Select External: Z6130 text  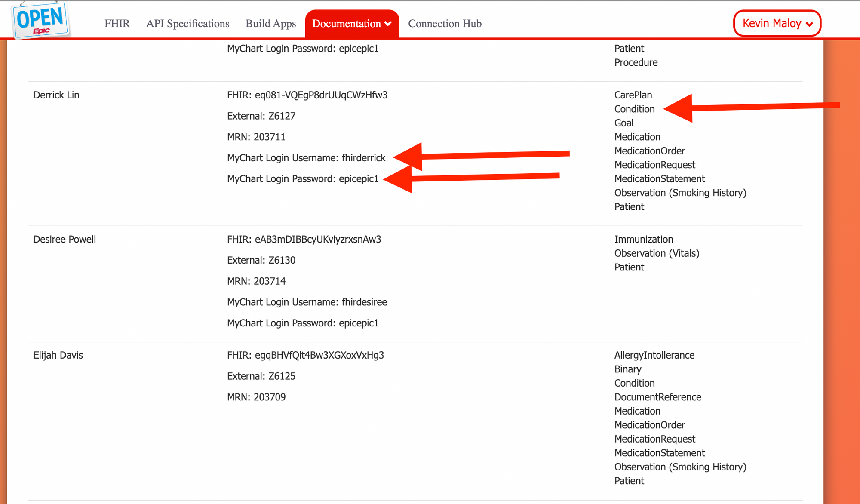tap(261, 260)
